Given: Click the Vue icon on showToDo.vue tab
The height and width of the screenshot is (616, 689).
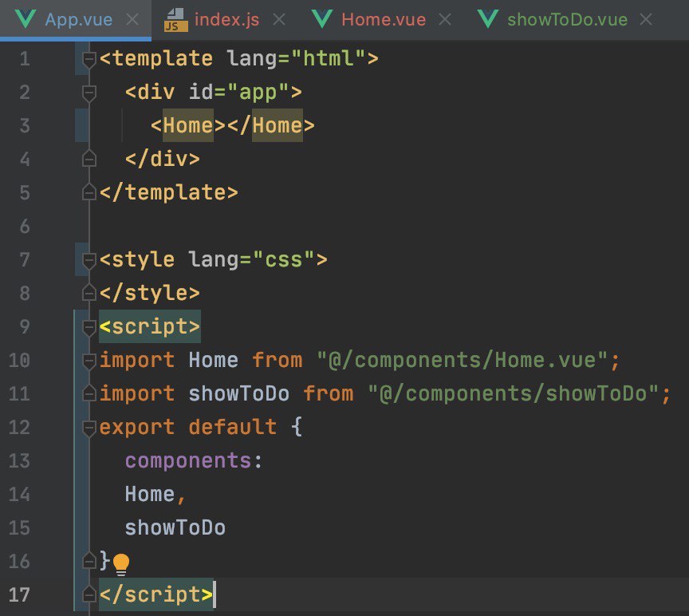Looking at the screenshot, I should 488,19.
